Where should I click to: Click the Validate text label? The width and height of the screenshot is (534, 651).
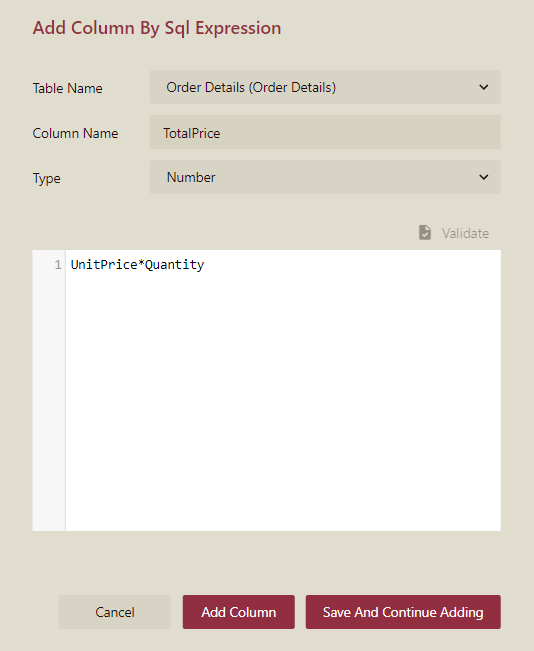pyautogui.click(x=465, y=233)
